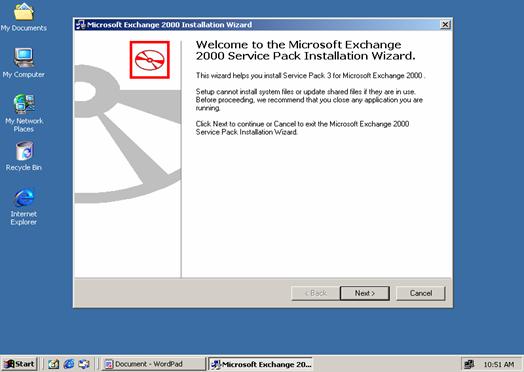Click Show Desktop quick launch icon
Viewport: 524px width, 372px height.
coord(53,364)
